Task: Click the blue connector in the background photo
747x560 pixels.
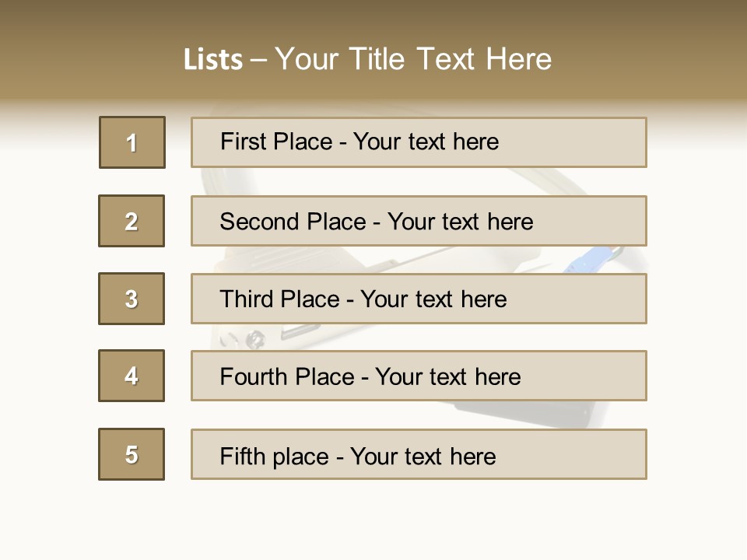Action: pos(593,260)
